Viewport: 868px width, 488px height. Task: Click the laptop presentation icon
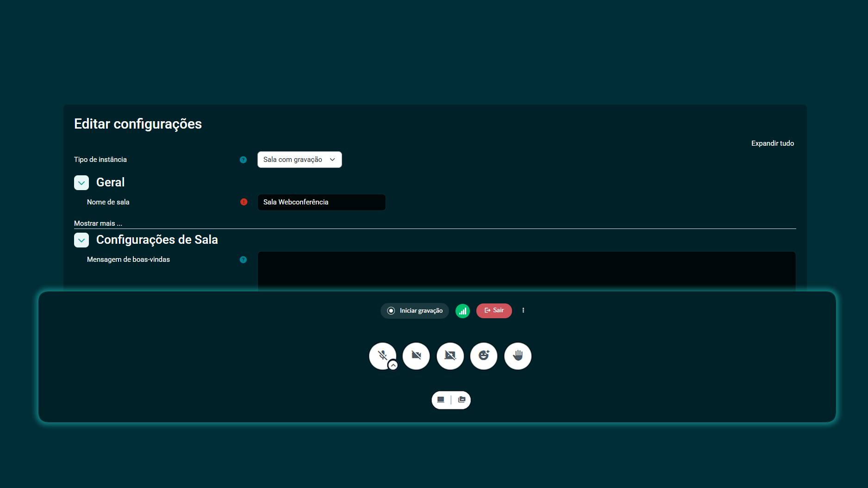(441, 400)
